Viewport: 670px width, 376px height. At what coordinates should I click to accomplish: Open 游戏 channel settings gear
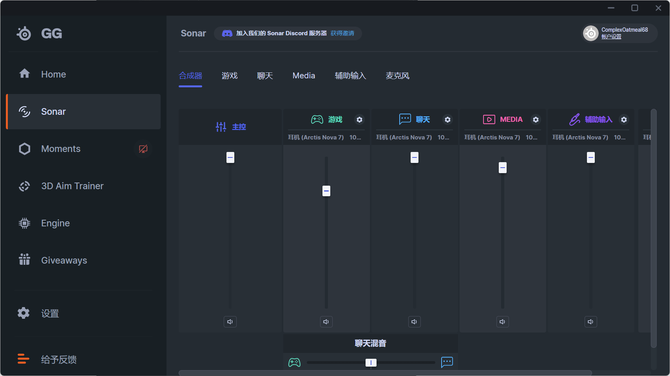point(359,120)
